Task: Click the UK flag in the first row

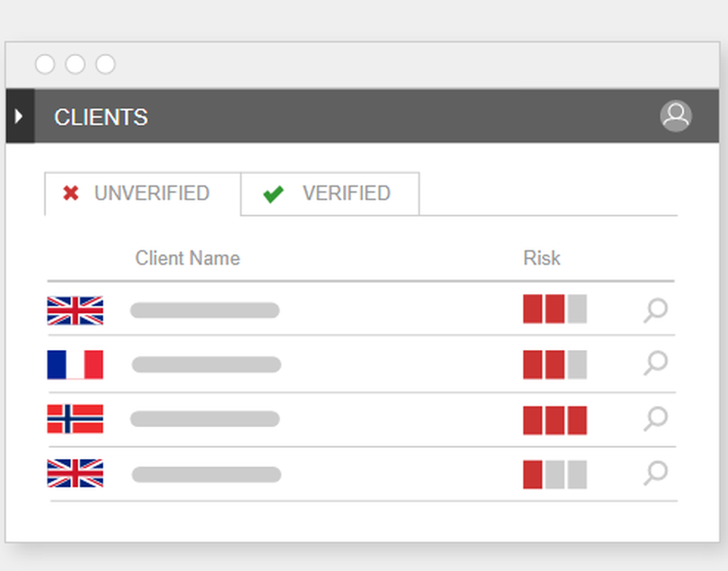Action: point(75,311)
